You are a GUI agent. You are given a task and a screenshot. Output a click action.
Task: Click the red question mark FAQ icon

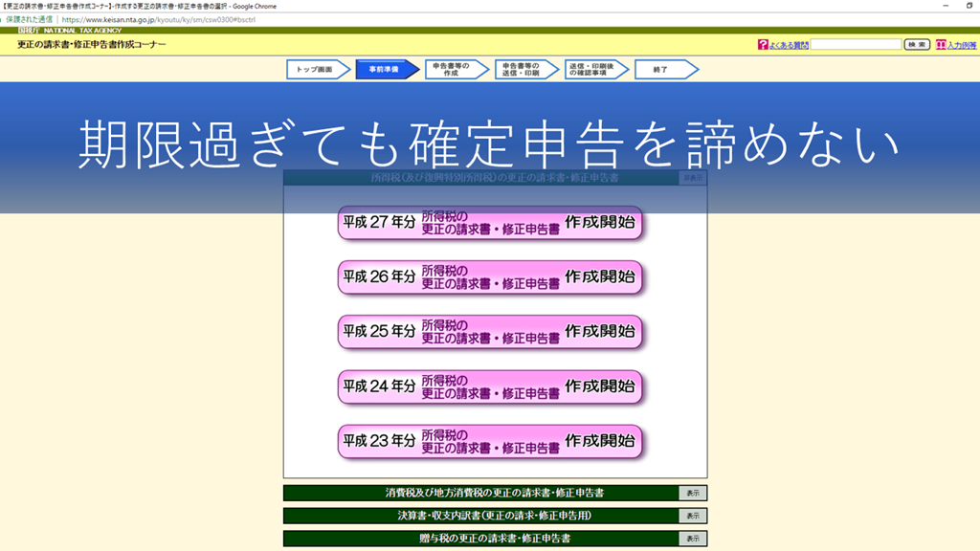763,45
